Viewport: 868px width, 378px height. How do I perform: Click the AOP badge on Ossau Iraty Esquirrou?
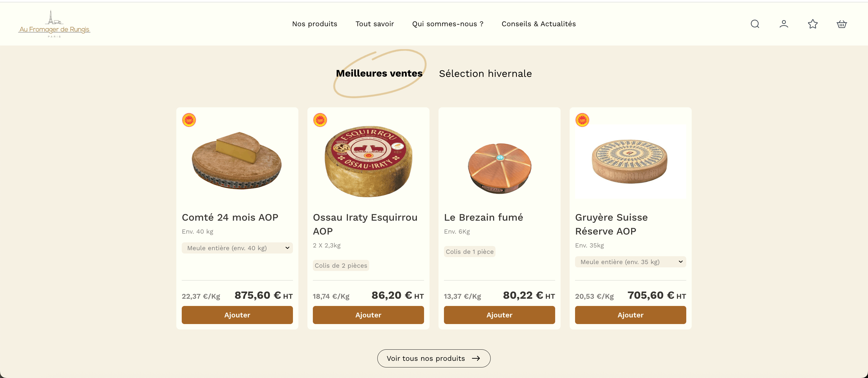[x=320, y=119]
